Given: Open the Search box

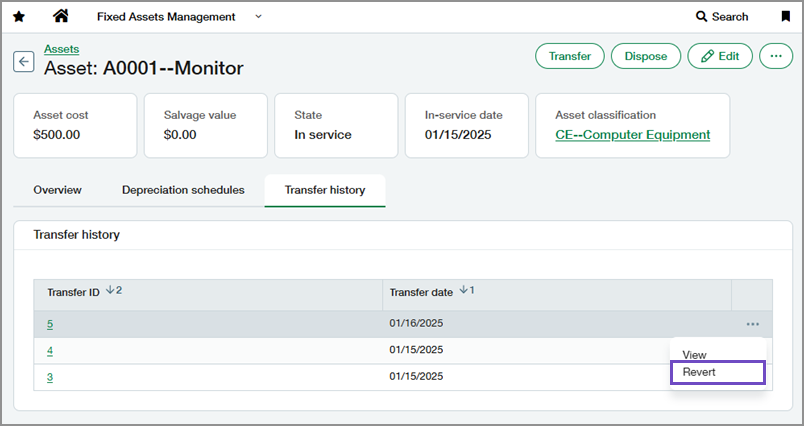Looking at the screenshot, I should (x=722, y=16).
